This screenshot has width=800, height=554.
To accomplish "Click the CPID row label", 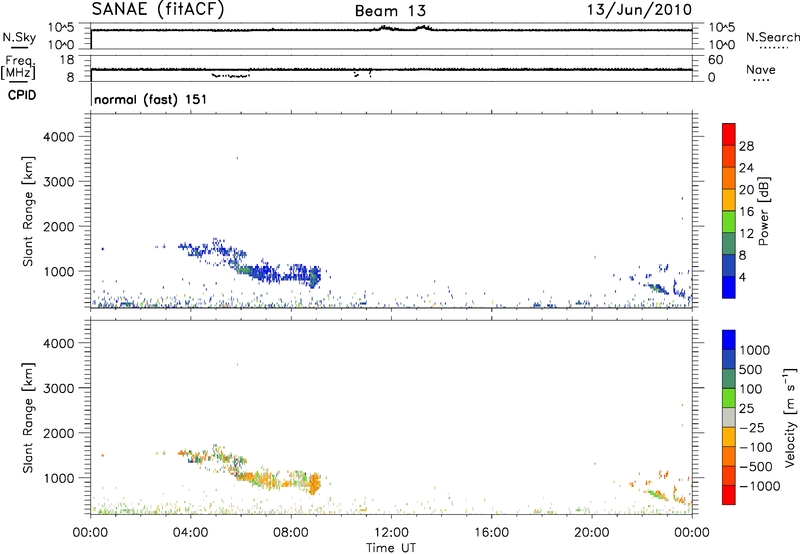I will [x=22, y=95].
